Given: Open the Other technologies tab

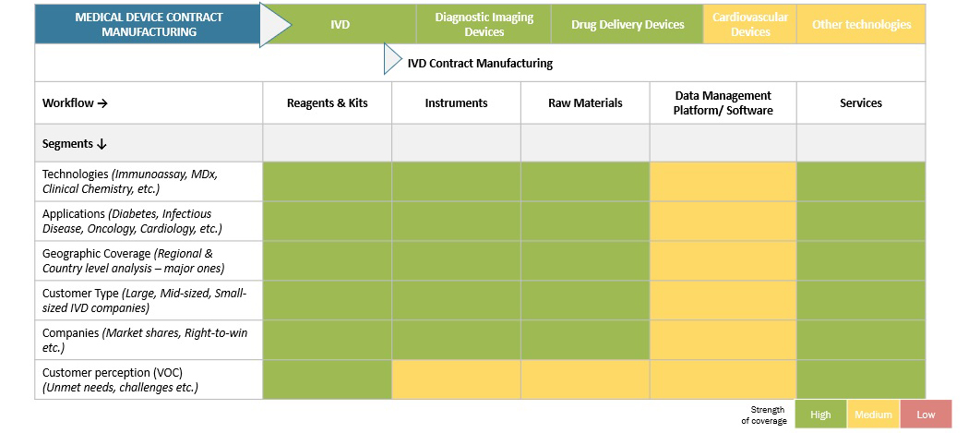Looking at the screenshot, I should (x=861, y=25).
